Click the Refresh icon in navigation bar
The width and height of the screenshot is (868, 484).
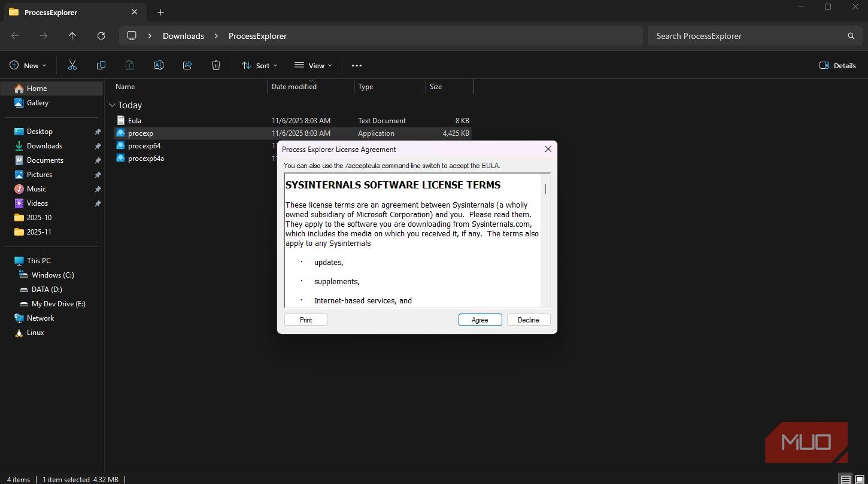pyautogui.click(x=101, y=36)
